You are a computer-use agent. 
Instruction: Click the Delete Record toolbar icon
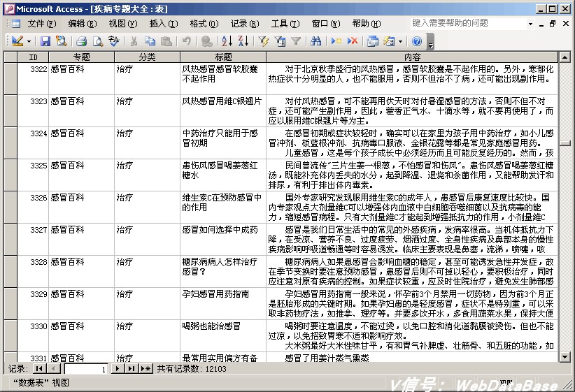tap(353, 41)
